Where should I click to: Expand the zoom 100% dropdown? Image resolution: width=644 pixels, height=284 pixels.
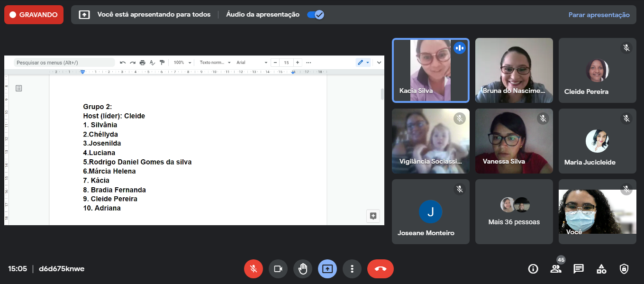point(182,63)
